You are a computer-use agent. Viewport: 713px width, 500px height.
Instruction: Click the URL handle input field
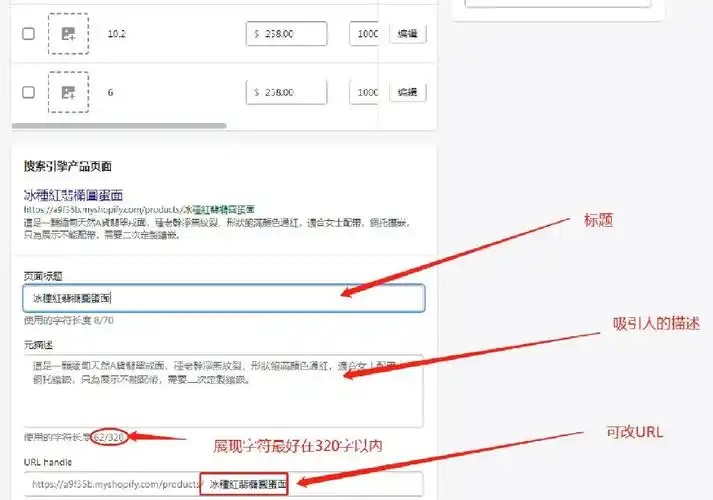point(224,484)
